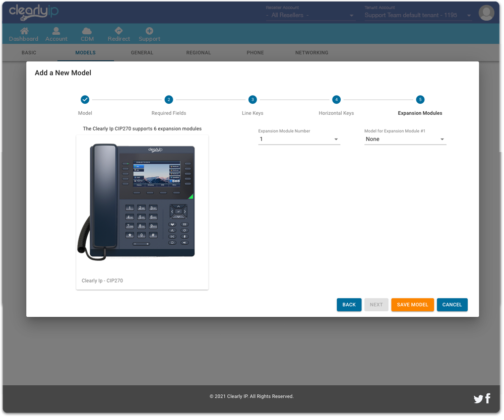Open the Twitter link in footer

tap(478, 399)
